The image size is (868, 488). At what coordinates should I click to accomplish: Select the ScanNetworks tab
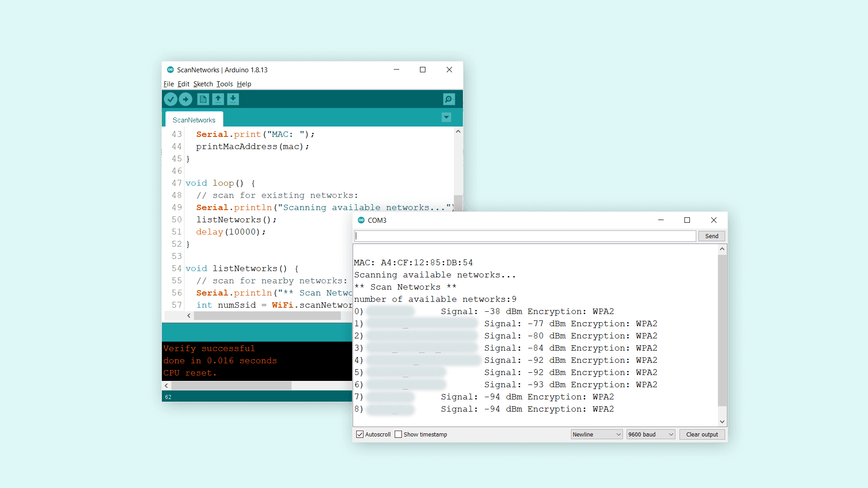pos(194,120)
